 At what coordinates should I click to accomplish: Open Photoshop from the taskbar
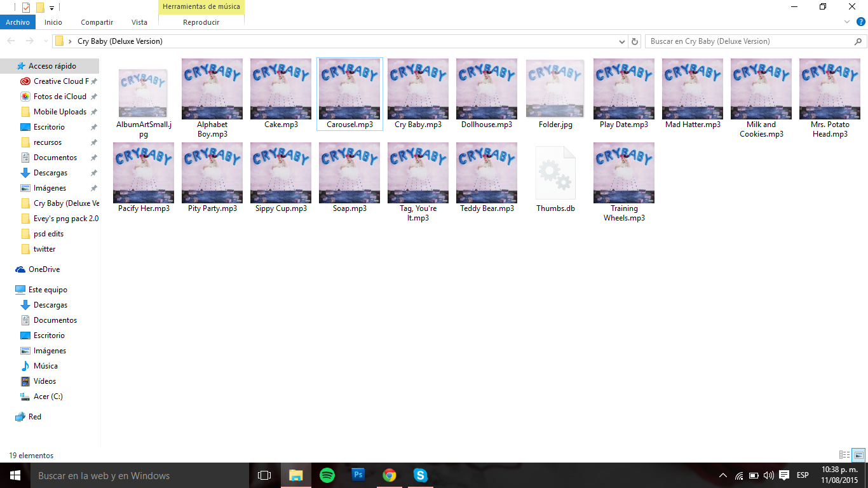pos(358,475)
